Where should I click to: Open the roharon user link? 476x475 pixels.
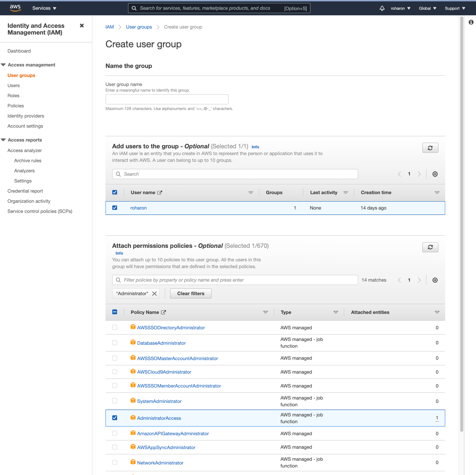139,208
